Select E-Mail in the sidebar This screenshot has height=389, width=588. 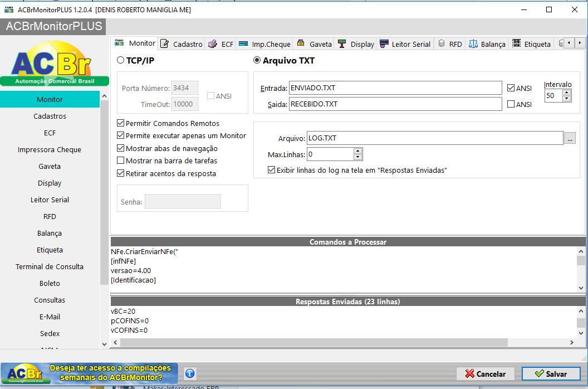50,317
